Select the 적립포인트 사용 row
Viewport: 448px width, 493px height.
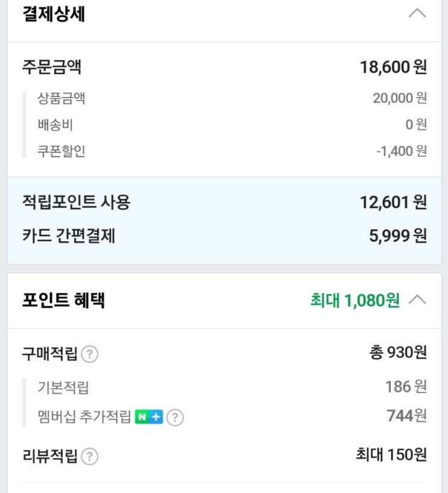(224, 203)
